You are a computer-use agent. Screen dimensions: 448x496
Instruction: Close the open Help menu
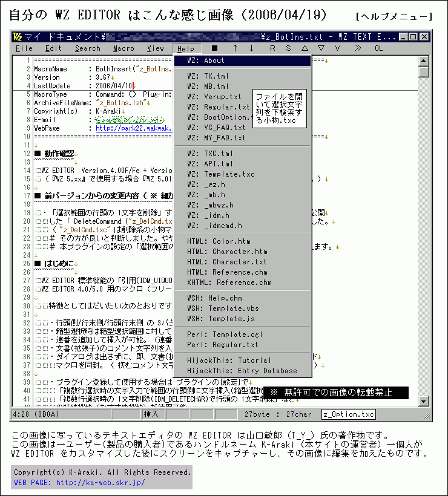(187, 49)
